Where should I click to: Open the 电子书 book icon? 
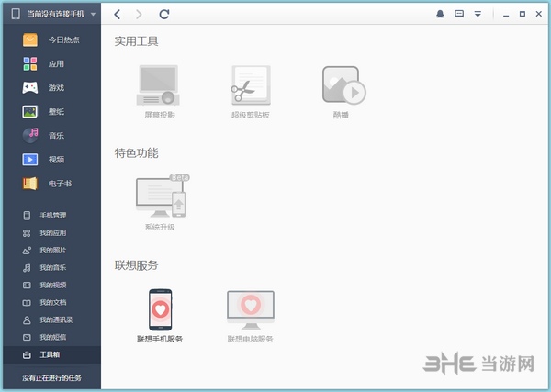pyautogui.click(x=30, y=184)
